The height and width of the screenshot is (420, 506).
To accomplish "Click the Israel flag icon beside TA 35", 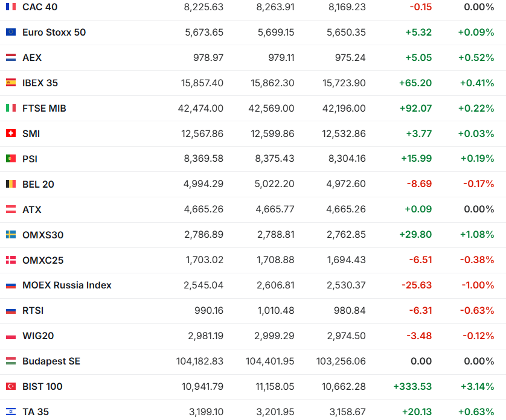I will [x=11, y=412].
